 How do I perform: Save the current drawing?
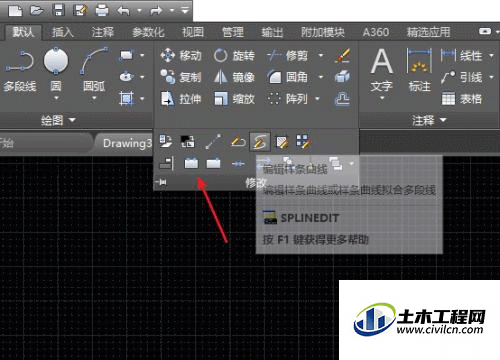pos(59,10)
